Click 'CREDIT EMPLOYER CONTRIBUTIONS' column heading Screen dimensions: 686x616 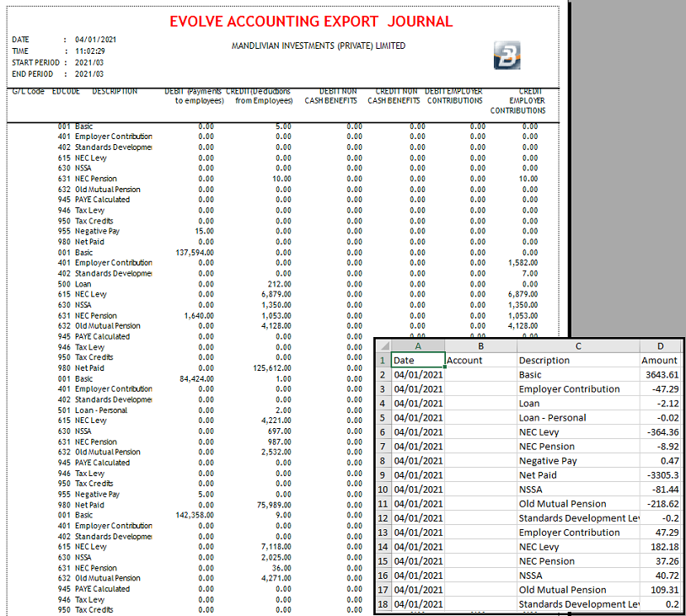tap(518, 101)
